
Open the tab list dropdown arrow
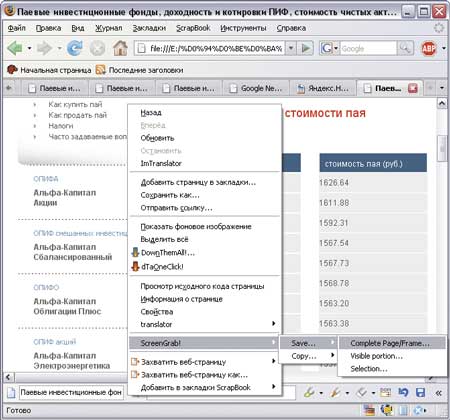pos(442,88)
